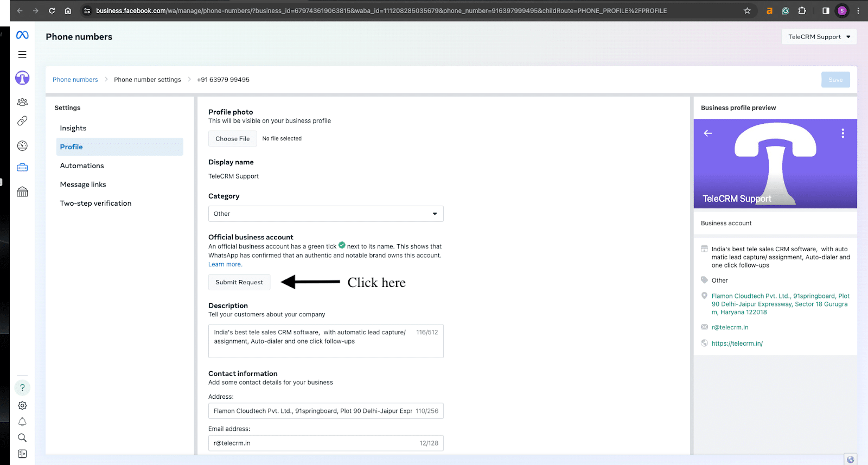This screenshot has width=868, height=465.
Task: Open the Category dropdown showing Other
Action: click(x=326, y=214)
